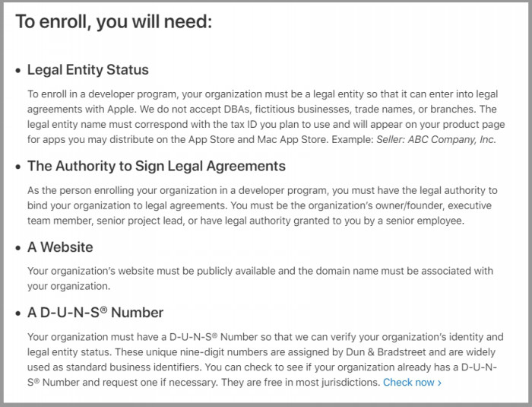Click the chevron arrow after "Check now"
The width and height of the screenshot is (532, 407).
click(439, 383)
